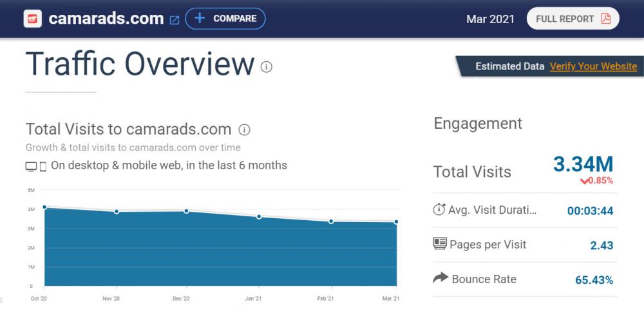The height and width of the screenshot is (309, 644).
Task: Click the Mar 2021 date label in header
Action: coord(490,19)
